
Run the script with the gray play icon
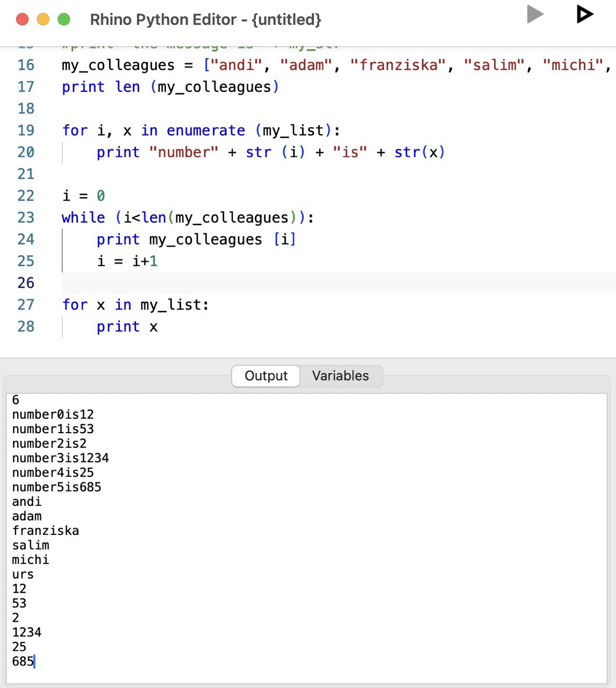click(x=535, y=15)
